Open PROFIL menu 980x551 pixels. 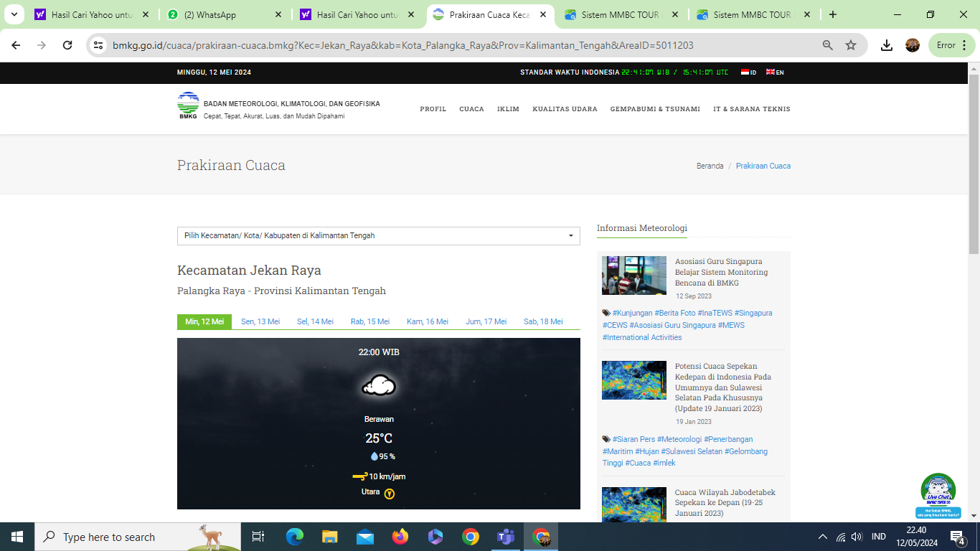click(x=433, y=110)
